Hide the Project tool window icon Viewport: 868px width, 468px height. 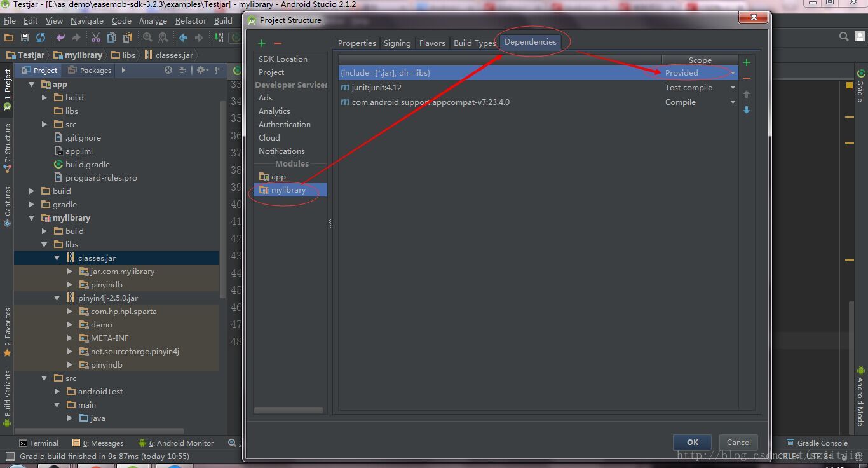pyautogui.click(x=218, y=70)
